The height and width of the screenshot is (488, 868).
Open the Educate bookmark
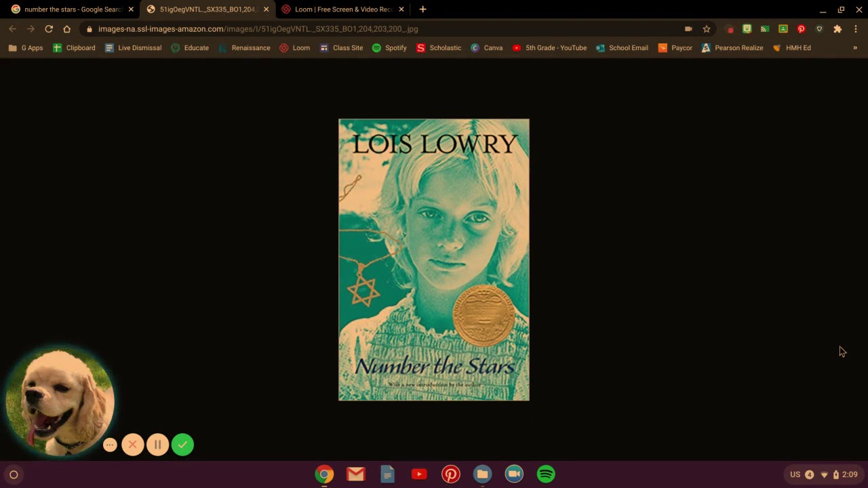coord(190,48)
